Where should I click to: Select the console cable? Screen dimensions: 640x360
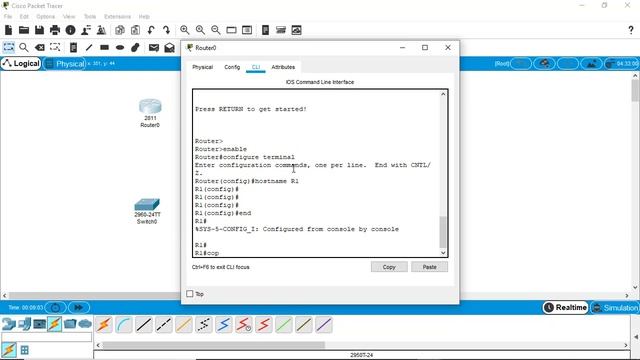[x=124, y=325]
